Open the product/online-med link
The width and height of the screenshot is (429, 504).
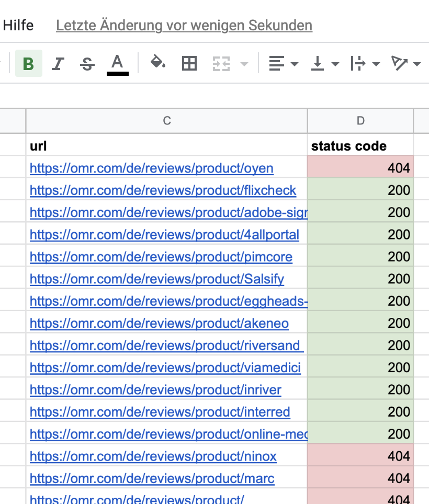169,434
